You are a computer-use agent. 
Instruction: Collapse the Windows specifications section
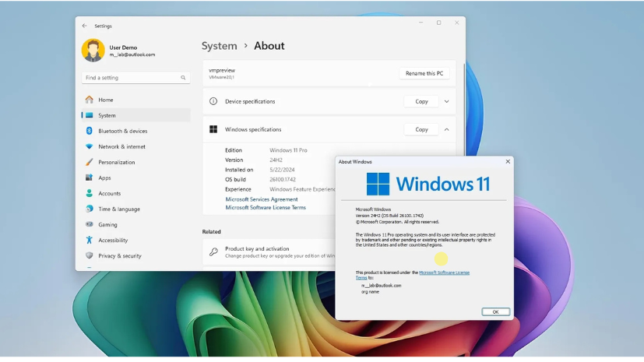[x=446, y=129]
